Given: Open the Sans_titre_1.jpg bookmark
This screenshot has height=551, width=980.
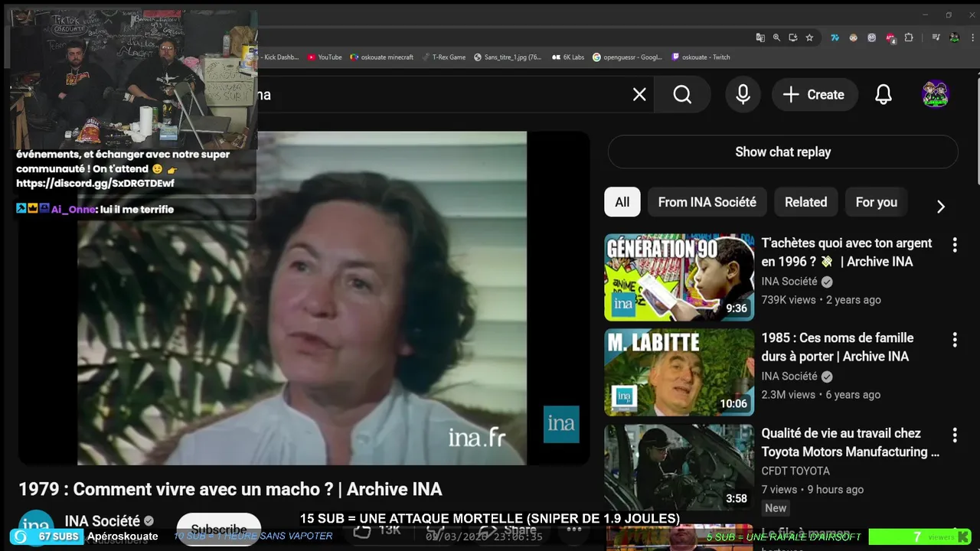Looking at the screenshot, I should 508,57.
